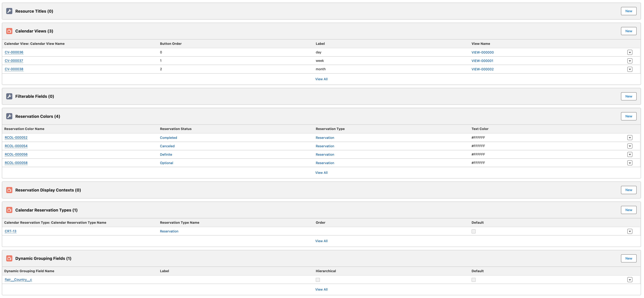Click the Filterable Fields wrench icon
644x298 pixels.
click(9, 96)
